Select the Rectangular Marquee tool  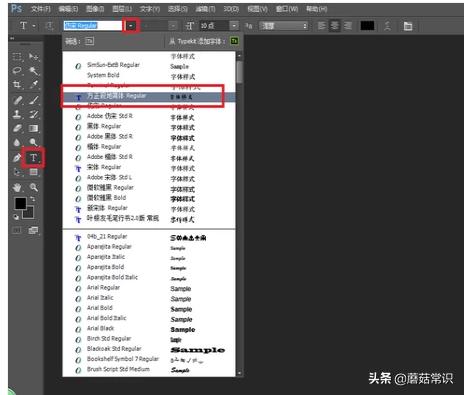pos(17,56)
